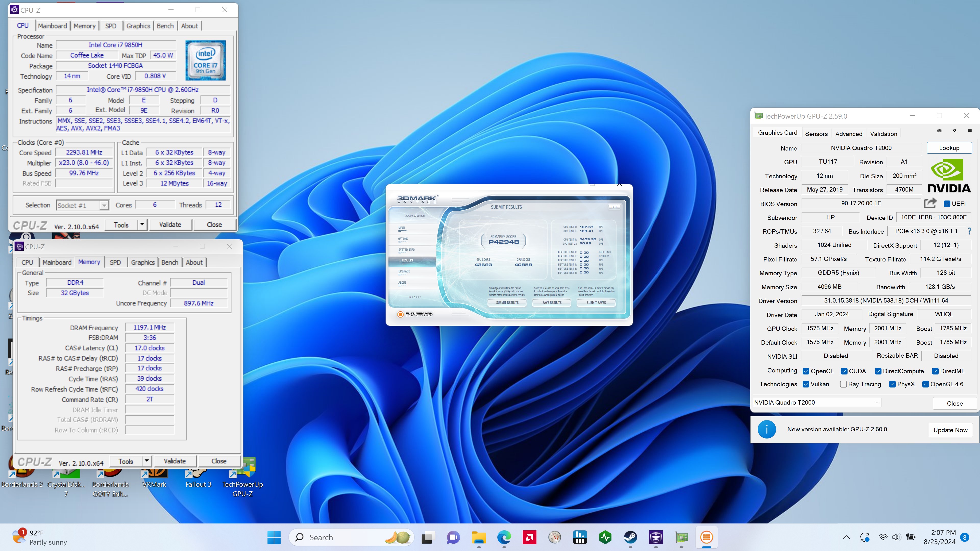Open the gauge meter taskbar app
The width and height of the screenshot is (980, 551).
pyautogui.click(x=555, y=537)
